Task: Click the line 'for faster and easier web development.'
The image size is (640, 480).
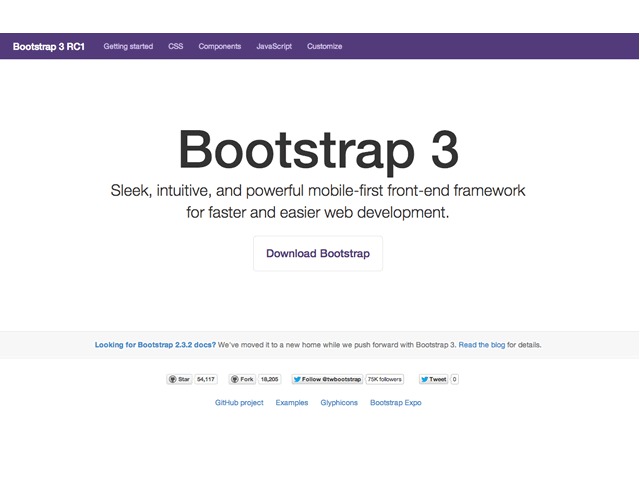Action: [x=318, y=213]
